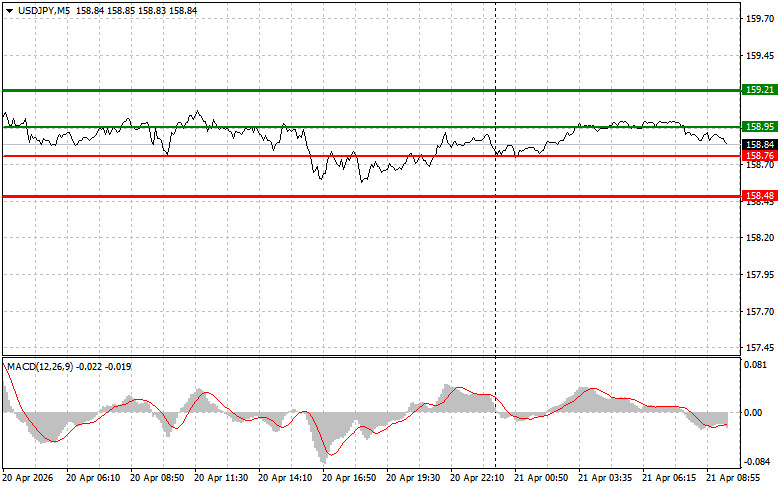Click the 159.45 price axis value
The width and height of the screenshot is (781, 489).
(760, 56)
